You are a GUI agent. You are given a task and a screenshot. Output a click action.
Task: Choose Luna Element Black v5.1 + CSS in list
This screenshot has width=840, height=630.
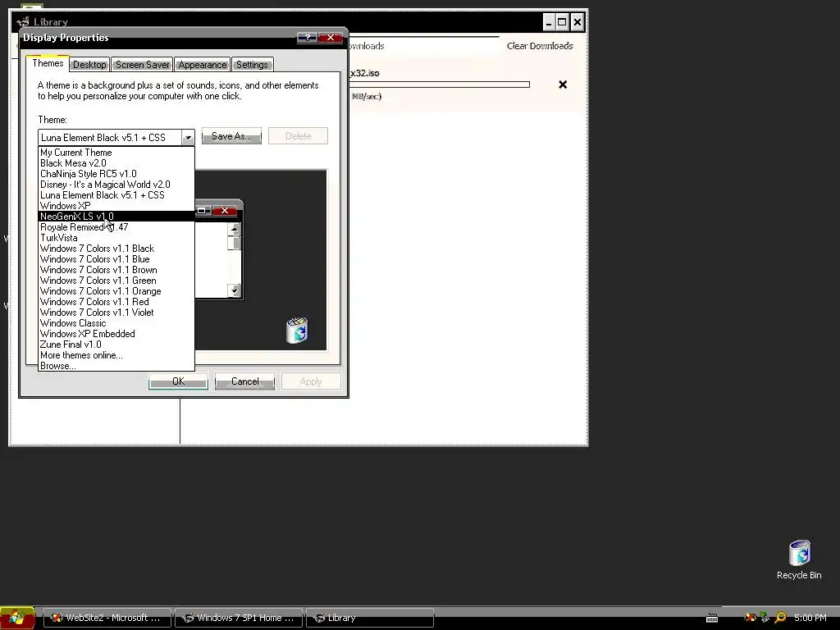click(116, 195)
